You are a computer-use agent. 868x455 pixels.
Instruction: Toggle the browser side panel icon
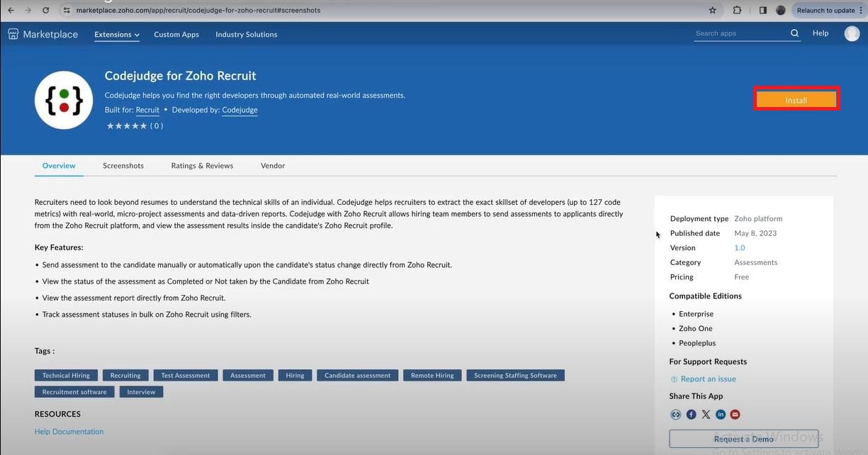[762, 11]
